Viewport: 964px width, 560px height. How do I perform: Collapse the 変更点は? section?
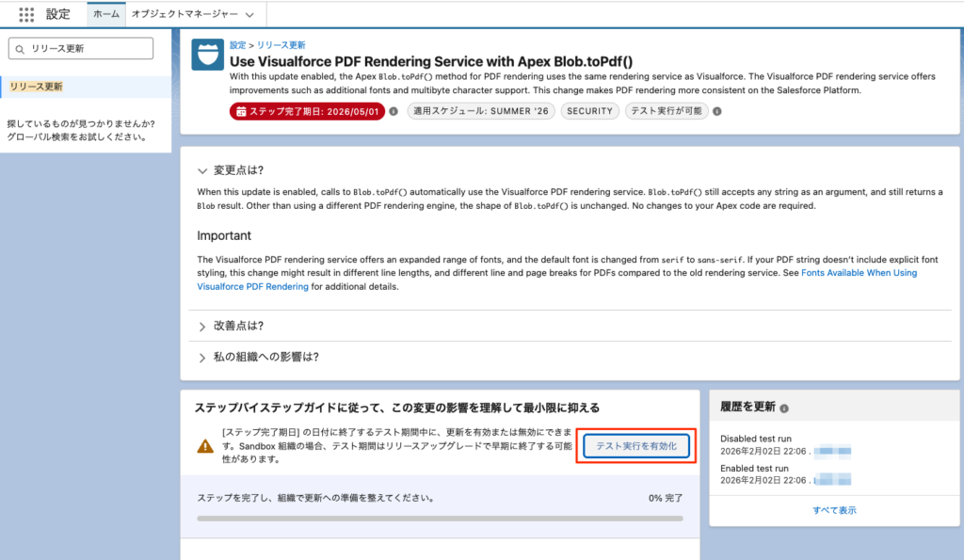point(201,170)
